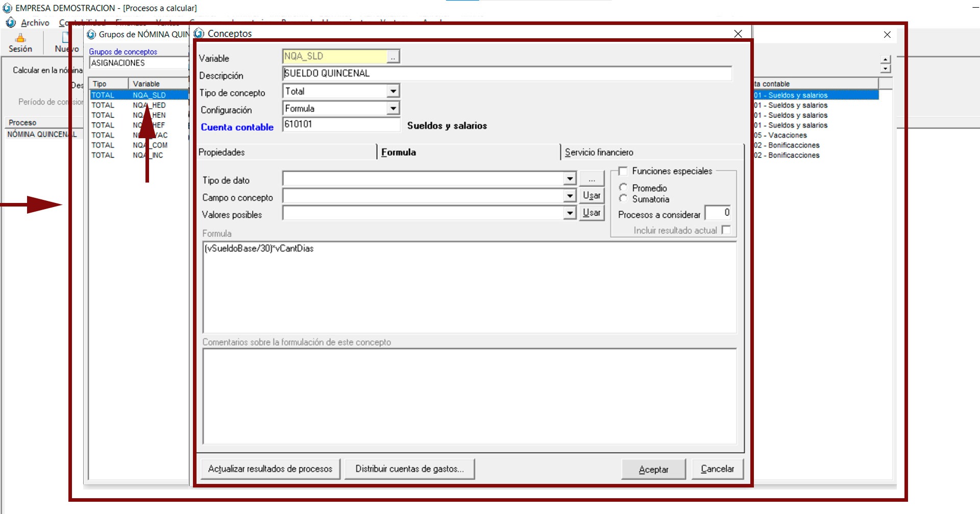Click Actualizar resultados de procesos button

pyautogui.click(x=270, y=469)
